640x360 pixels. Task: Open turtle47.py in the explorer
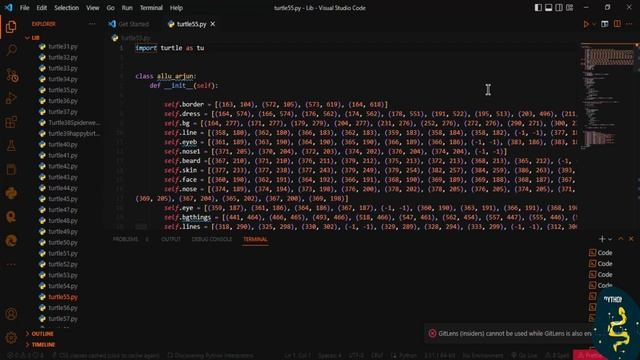pyautogui.click(x=63, y=210)
